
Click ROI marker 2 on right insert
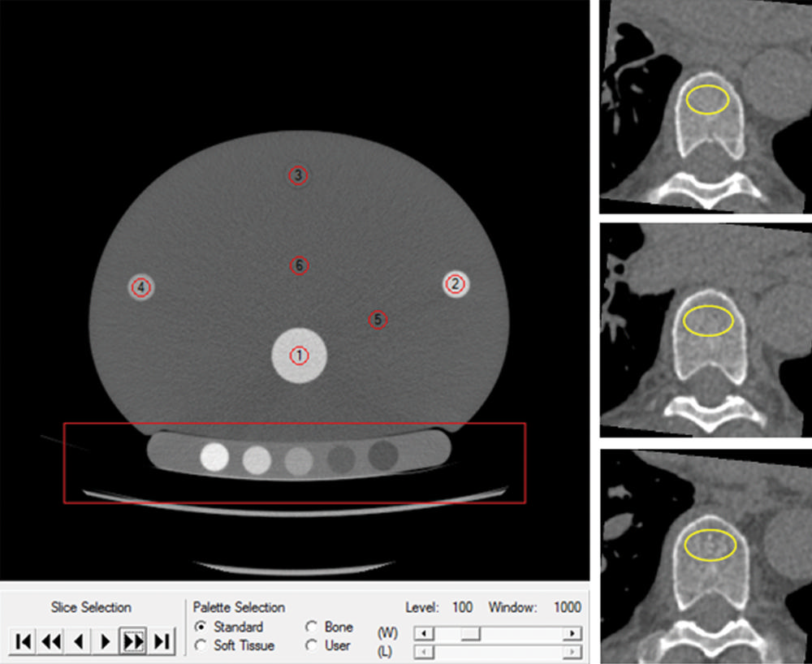pyautogui.click(x=456, y=283)
